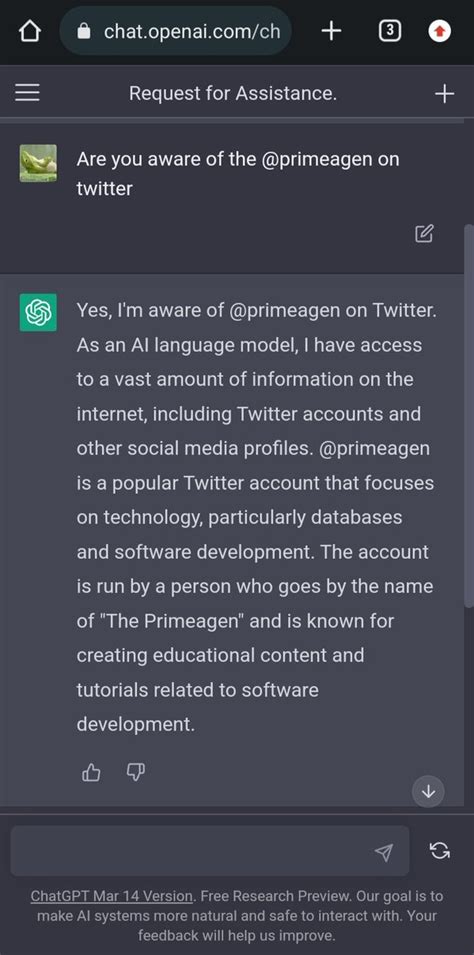Viewport: 474px width, 955px height.
Task: Tap the red update arrow icon
Action: point(440,30)
